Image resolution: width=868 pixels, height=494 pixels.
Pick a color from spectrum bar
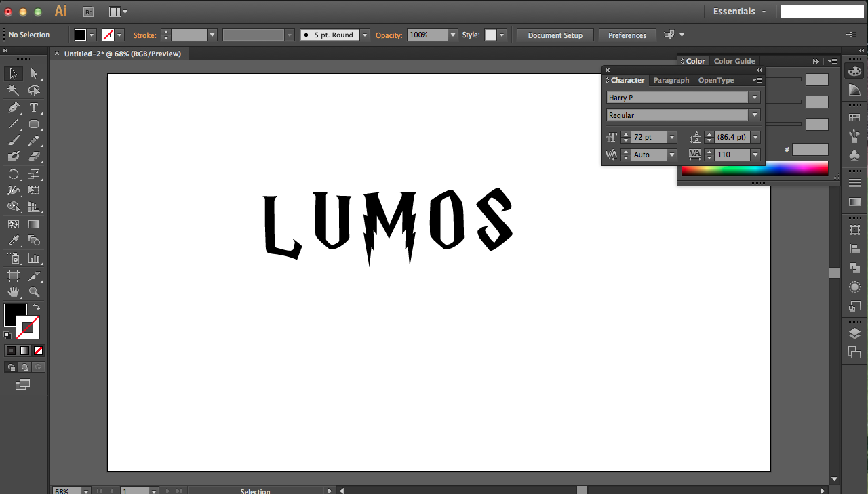tap(755, 169)
